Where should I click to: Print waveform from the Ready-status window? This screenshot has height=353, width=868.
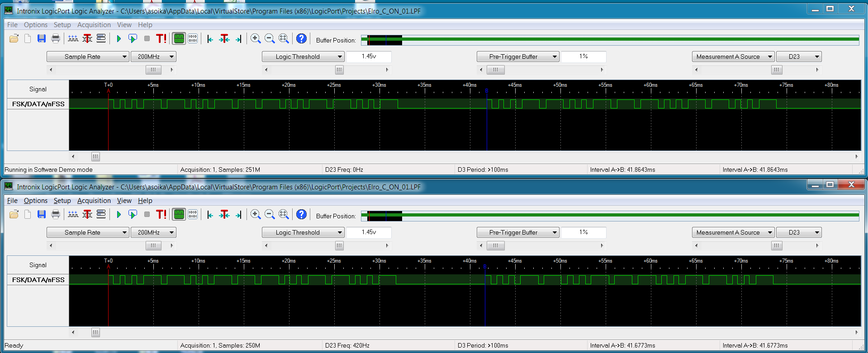(56, 214)
